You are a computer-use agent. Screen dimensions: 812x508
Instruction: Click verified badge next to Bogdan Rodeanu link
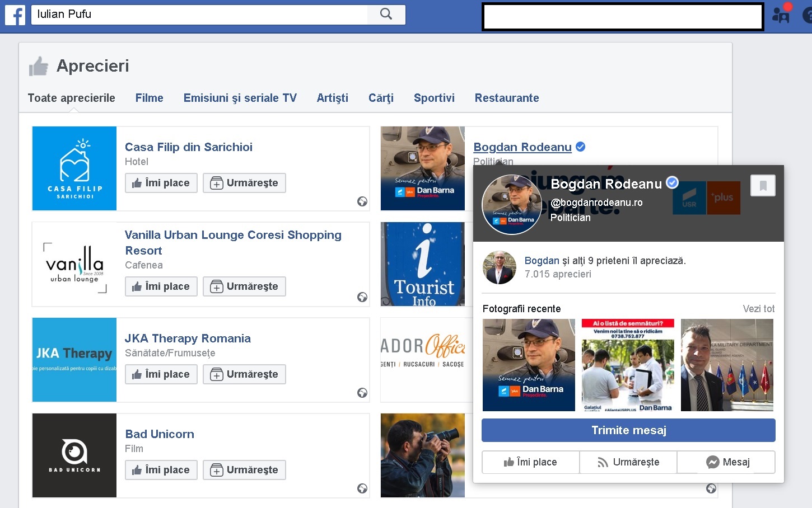[581, 147]
